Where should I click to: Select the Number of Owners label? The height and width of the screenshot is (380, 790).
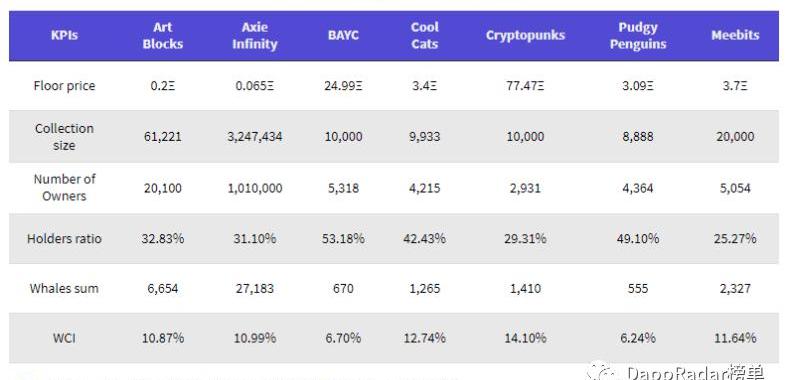[x=64, y=187]
